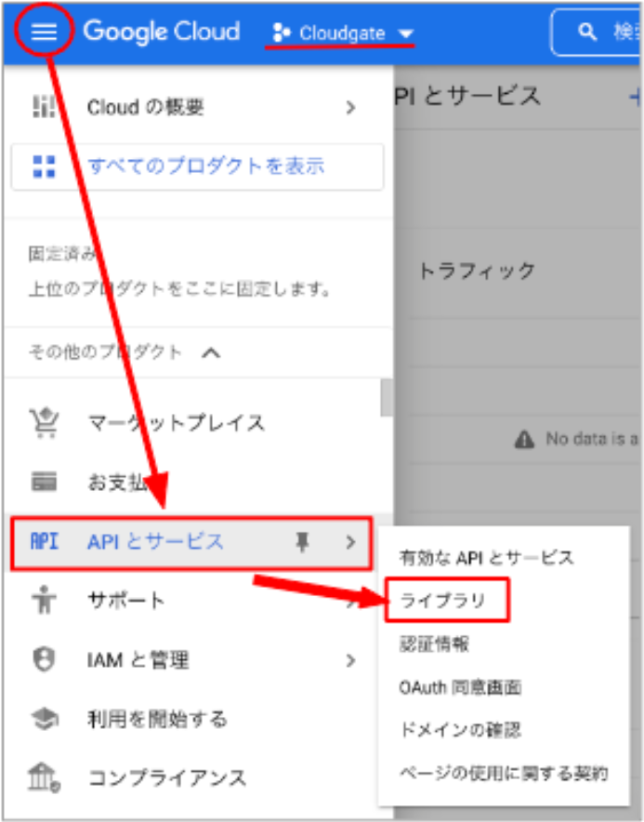Select ドメインの確認 in the submenu

pos(460,730)
